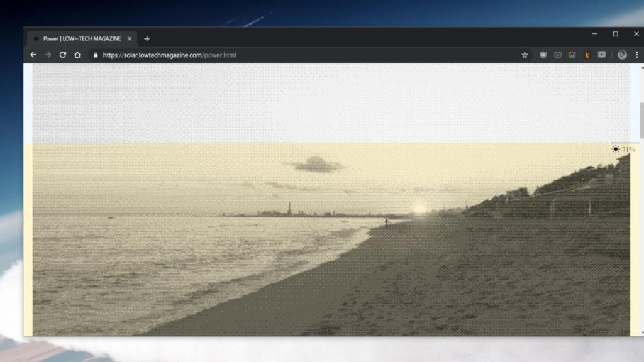Screen dimensions: 644x362
Task: Click the address bar URL
Action: (170, 55)
